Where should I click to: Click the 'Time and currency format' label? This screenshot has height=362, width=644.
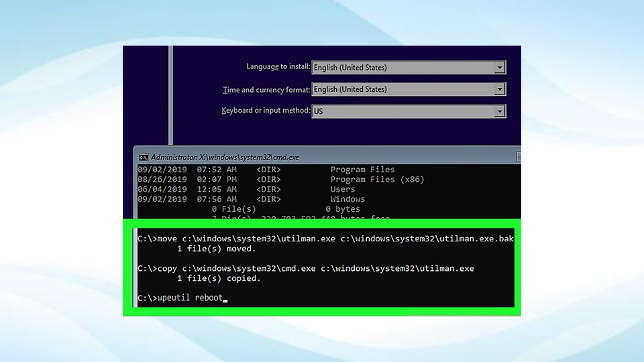point(266,90)
